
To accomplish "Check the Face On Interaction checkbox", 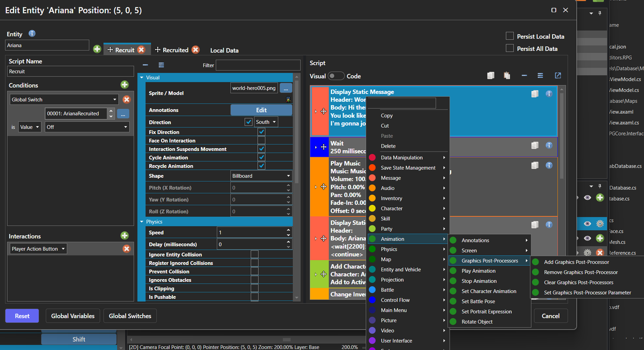I will click(x=261, y=140).
